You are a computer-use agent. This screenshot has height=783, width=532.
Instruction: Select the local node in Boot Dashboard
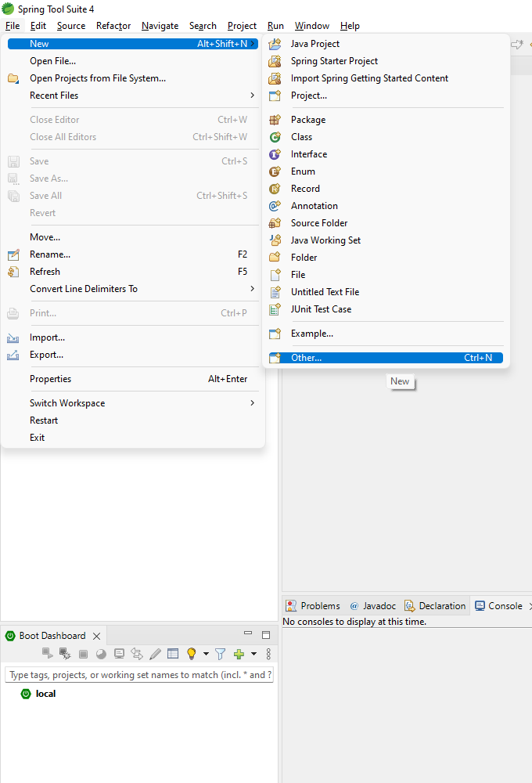[38, 694]
